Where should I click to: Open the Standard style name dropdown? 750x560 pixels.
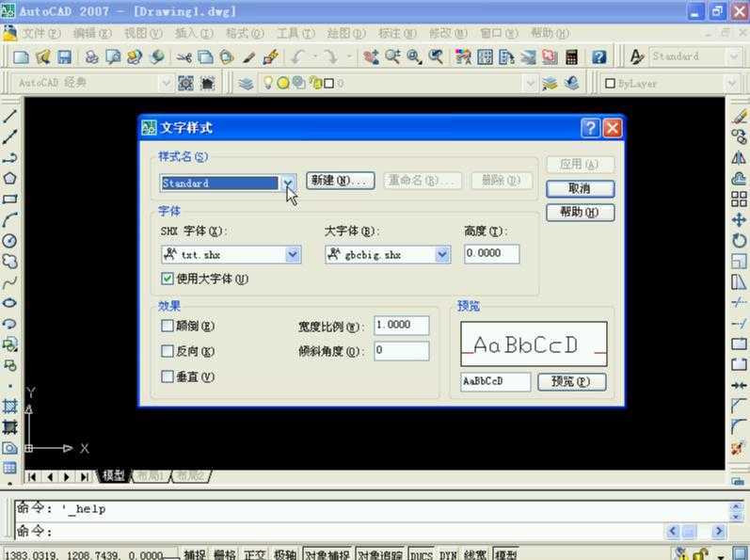[288, 184]
